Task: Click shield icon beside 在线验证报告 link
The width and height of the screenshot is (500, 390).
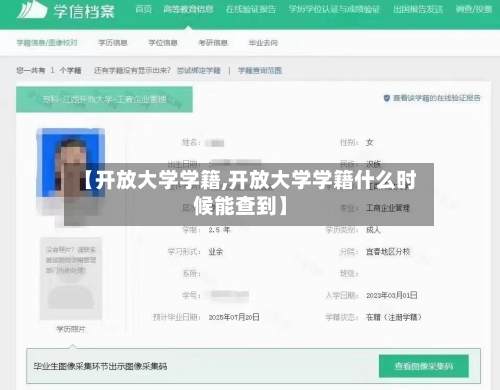Action: pyautogui.click(x=387, y=98)
